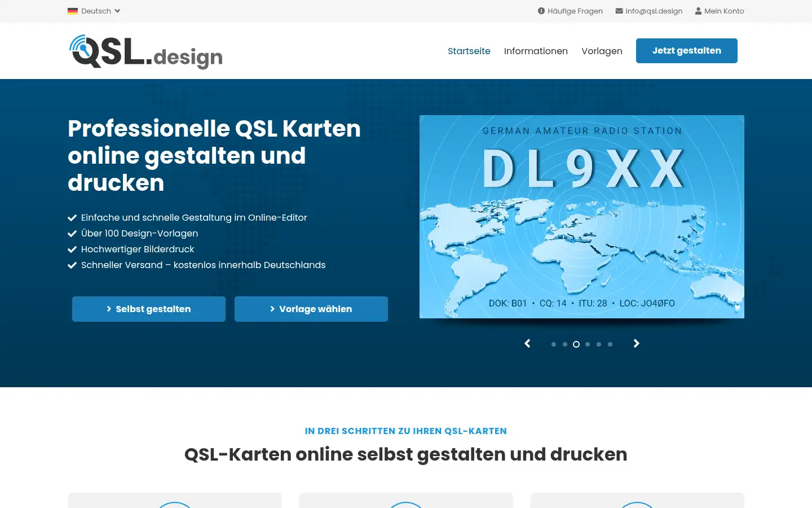
Task: Click the user icon beside Mein Konto
Action: [x=698, y=11]
